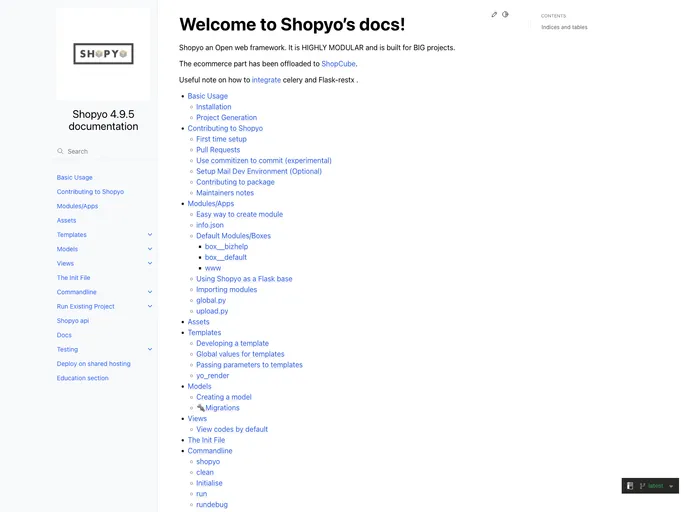Follow the integrate link
Viewport: 688px width, 512px height.
[x=266, y=80]
